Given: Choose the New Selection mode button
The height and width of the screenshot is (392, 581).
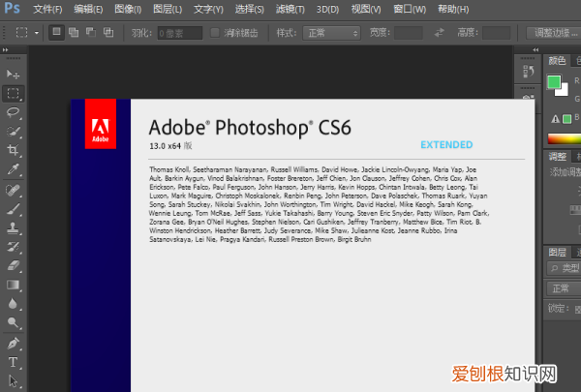Looking at the screenshot, I should [x=57, y=32].
